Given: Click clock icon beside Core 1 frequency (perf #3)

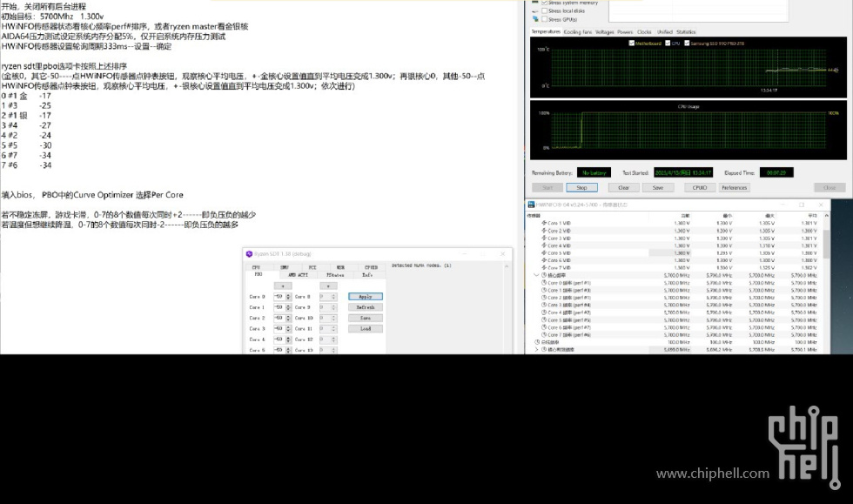Looking at the screenshot, I should pyautogui.click(x=543, y=290).
